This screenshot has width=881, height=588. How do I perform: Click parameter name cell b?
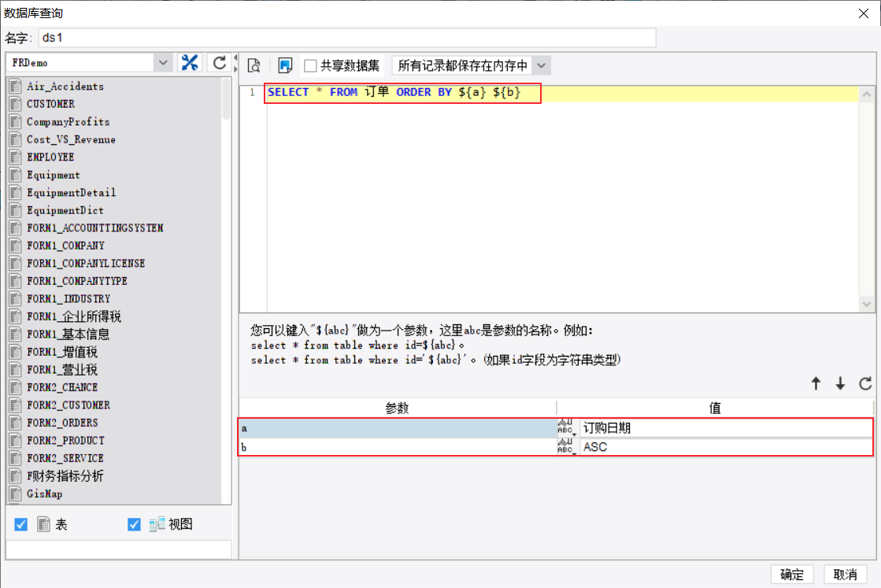coord(398,447)
